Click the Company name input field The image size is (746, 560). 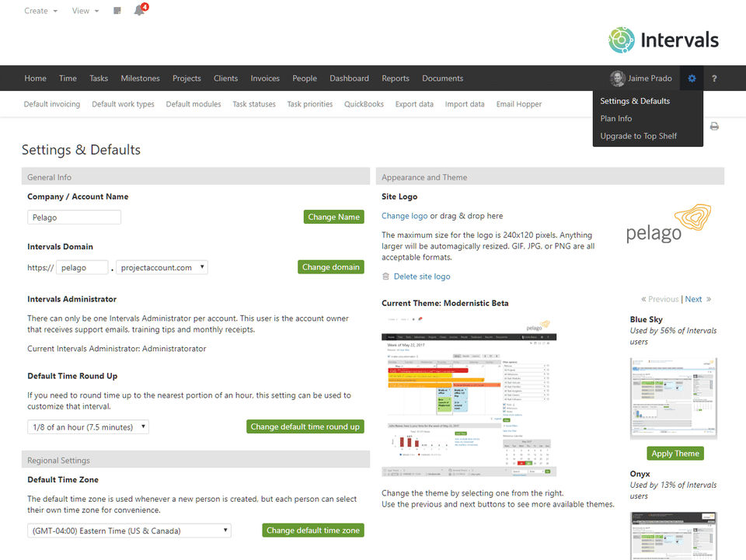[75, 217]
